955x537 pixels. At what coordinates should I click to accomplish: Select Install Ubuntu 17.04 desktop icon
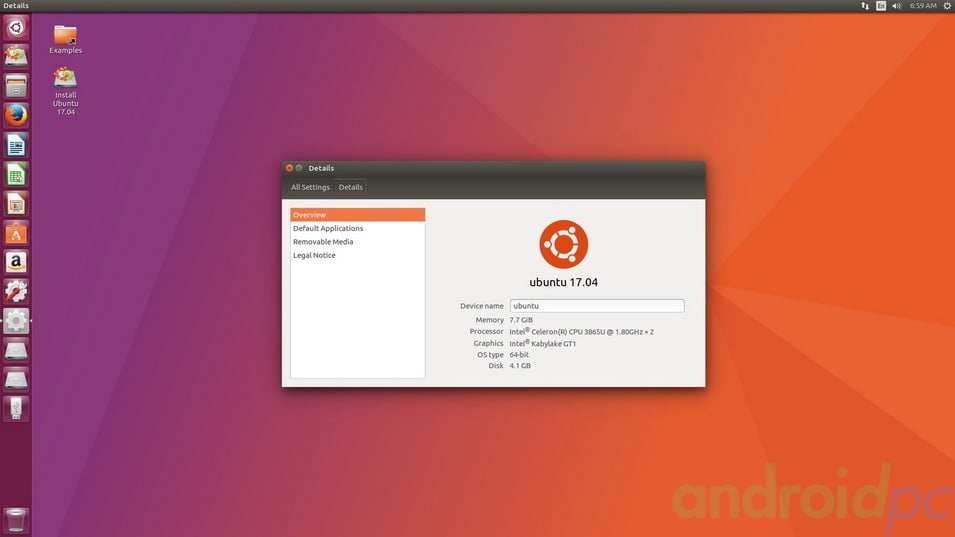[65, 91]
